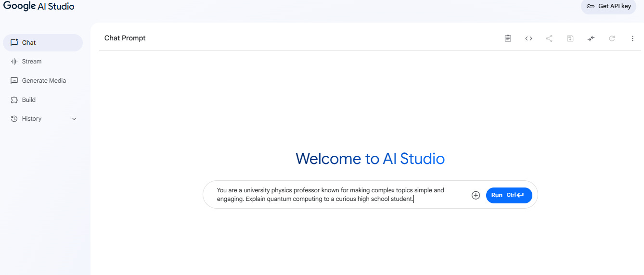This screenshot has height=275, width=644.
Task: Click the History clock icon
Action: (14, 119)
